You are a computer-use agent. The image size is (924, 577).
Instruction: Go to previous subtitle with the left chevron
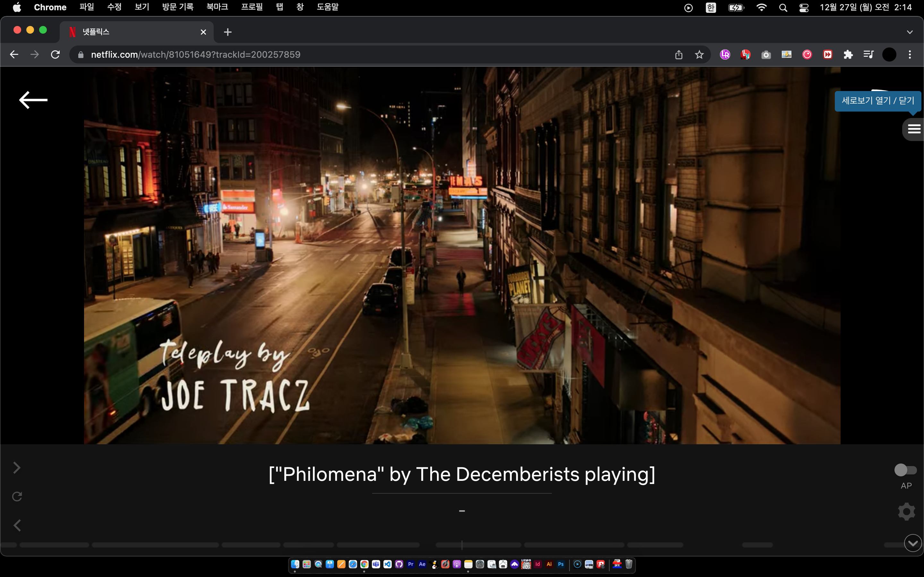pyautogui.click(x=17, y=525)
